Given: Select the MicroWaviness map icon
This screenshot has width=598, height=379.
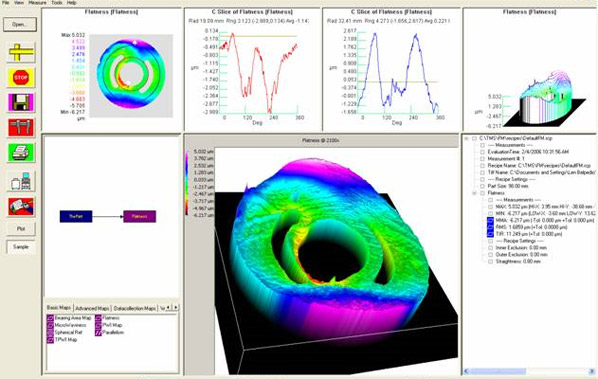Looking at the screenshot, I should 50,325.
